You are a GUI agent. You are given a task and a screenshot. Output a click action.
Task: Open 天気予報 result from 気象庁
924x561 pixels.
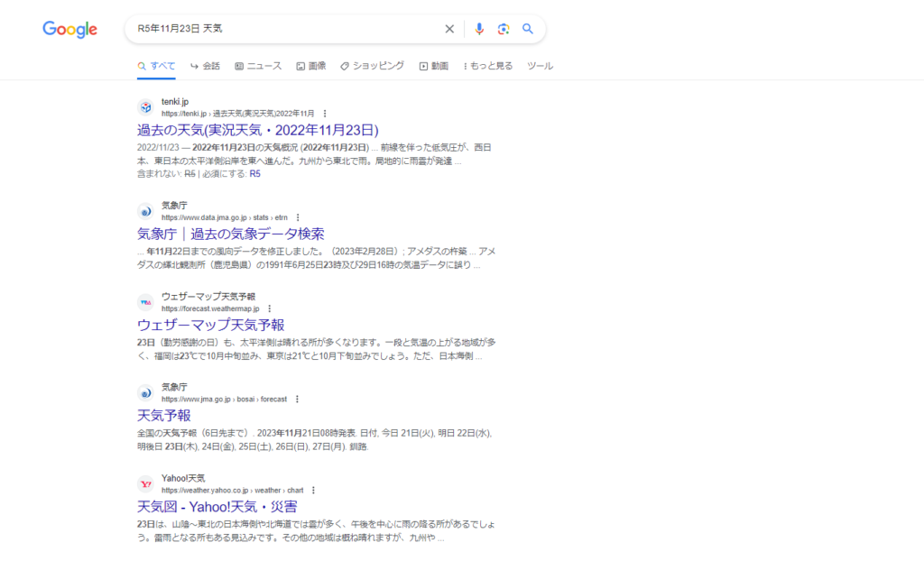[x=164, y=416]
